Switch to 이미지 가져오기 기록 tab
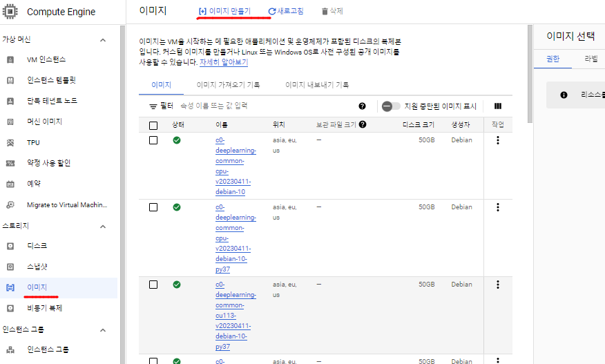 click(228, 85)
